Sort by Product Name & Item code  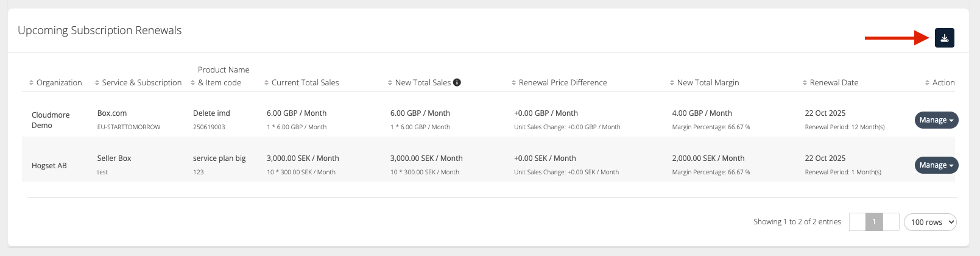click(219, 83)
